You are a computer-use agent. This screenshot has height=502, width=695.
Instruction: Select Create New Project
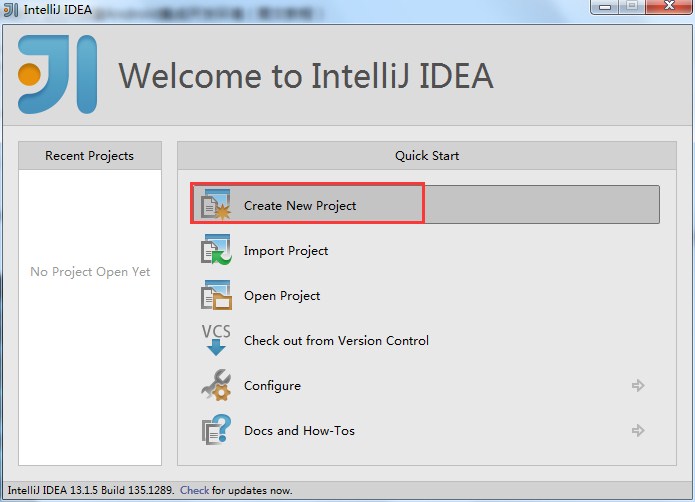[x=300, y=206]
